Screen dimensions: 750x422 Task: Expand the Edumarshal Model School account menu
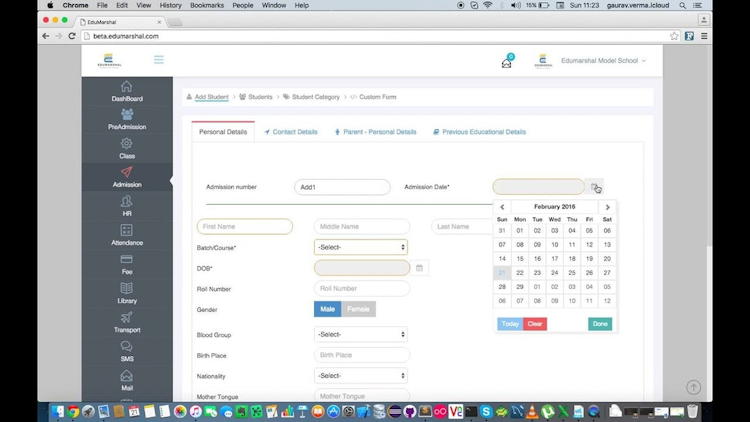pos(603,61)
